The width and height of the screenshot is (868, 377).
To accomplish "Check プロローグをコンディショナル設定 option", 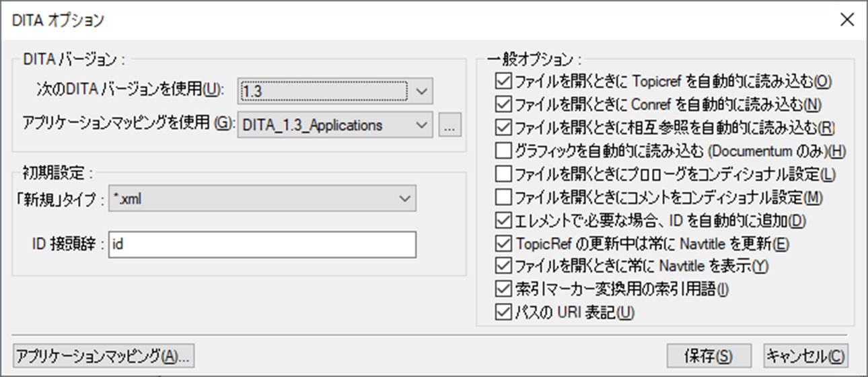I will click(x=503, y=174).
